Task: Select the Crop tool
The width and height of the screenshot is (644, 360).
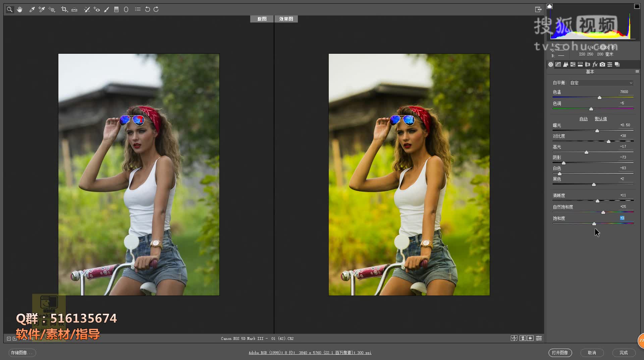Action: click(64, 9)
